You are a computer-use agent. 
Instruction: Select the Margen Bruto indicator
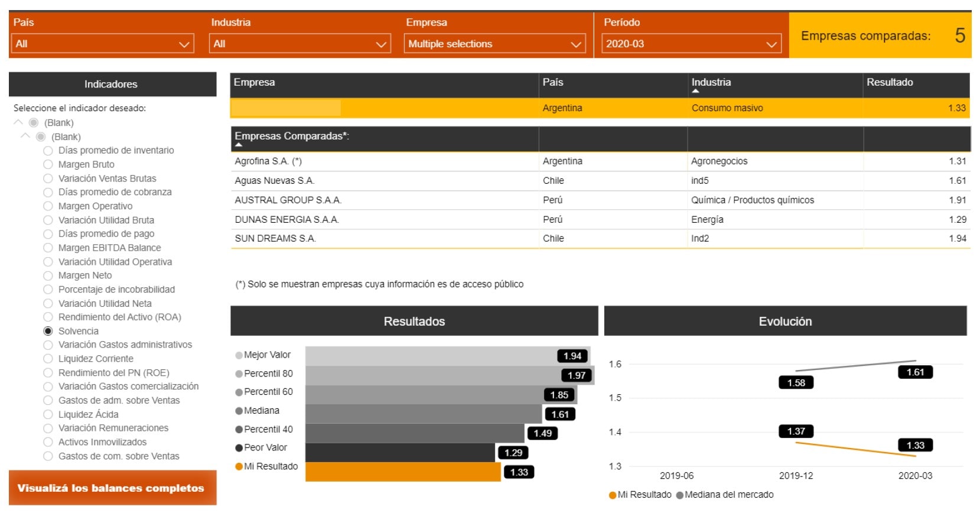click(x=48, y=164)
